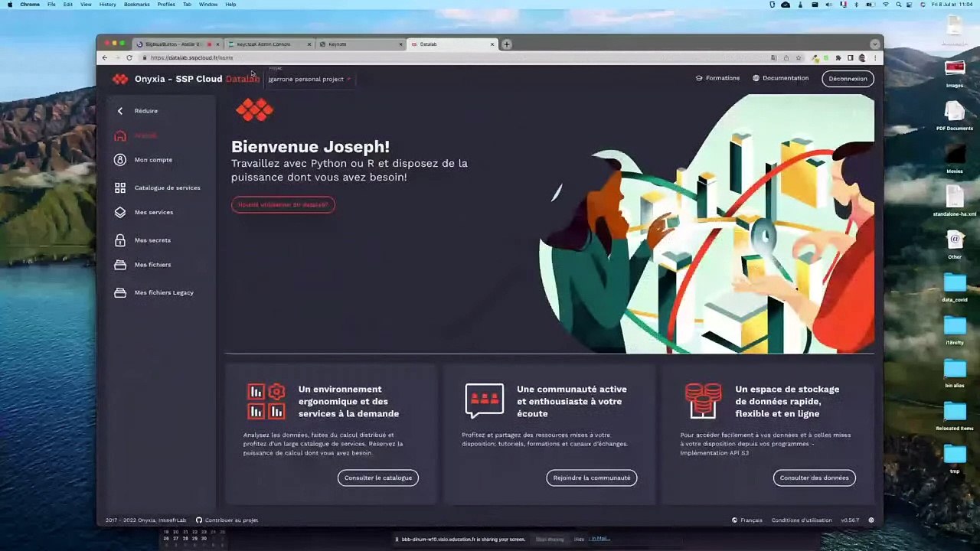
Task: Open Français language selector
Action: [x=747, y=520]
